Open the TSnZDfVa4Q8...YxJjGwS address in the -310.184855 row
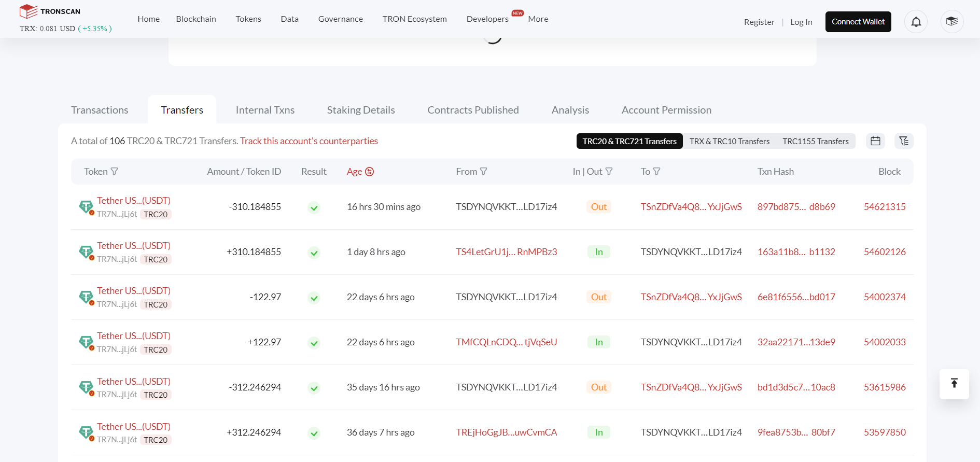 pyautogui.click(x=691, y=207)
